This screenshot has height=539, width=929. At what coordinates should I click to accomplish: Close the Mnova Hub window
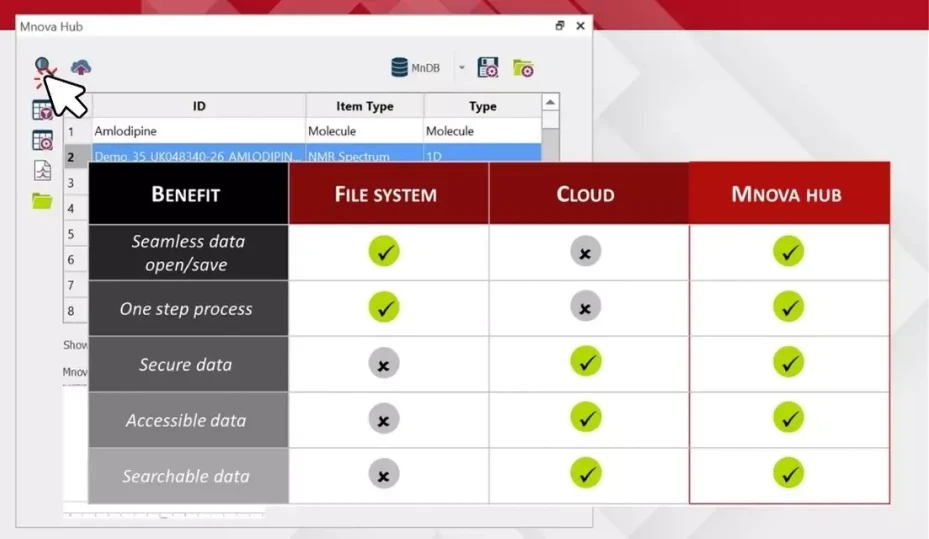coord(581,25)
